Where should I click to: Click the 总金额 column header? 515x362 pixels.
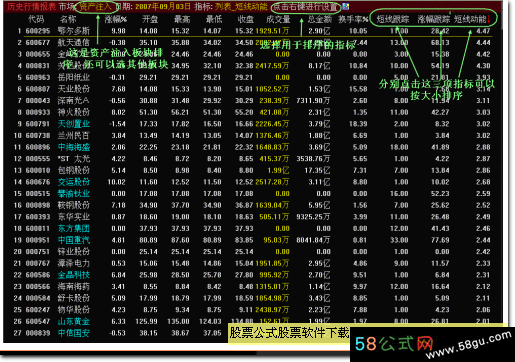point(320,19)
